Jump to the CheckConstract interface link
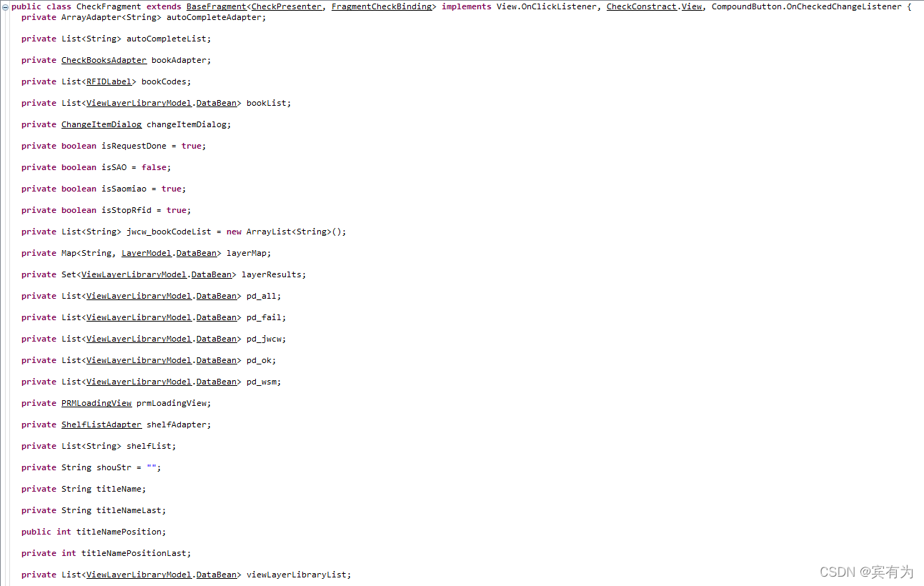 coord(642,6)
